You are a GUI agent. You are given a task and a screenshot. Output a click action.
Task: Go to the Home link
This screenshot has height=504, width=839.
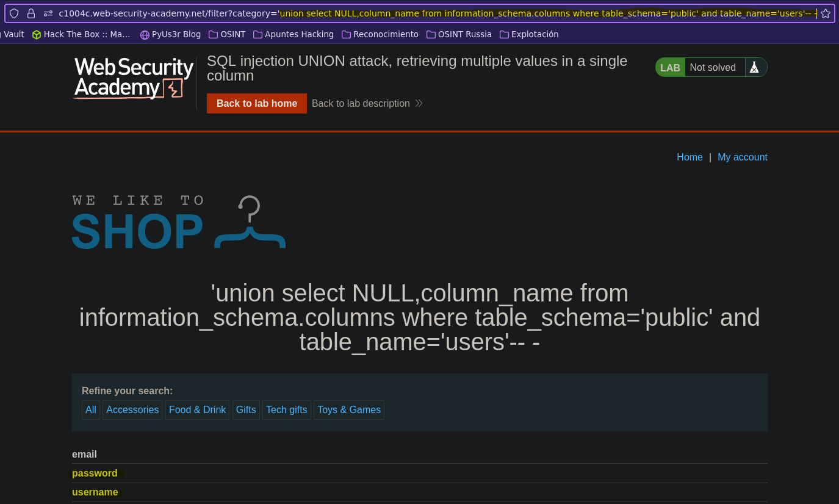(690, 157)
